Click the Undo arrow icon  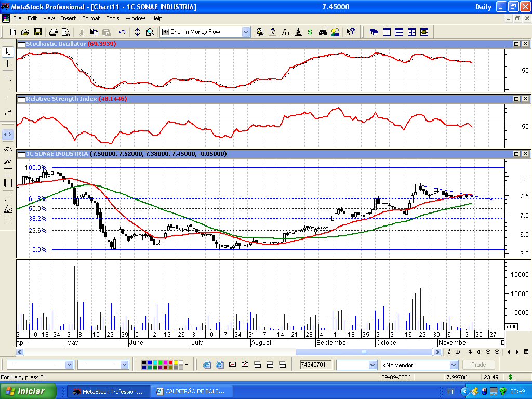(122, 32)
